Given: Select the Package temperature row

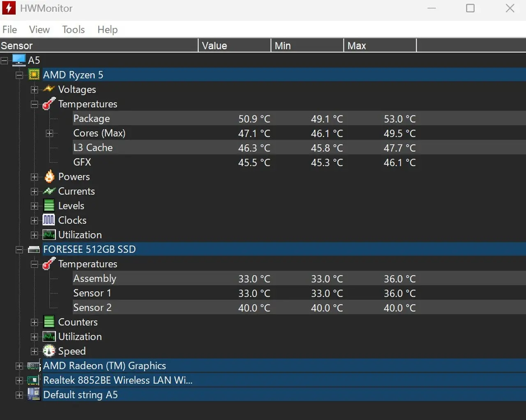Looking at the screenshot, I should 92,119.
